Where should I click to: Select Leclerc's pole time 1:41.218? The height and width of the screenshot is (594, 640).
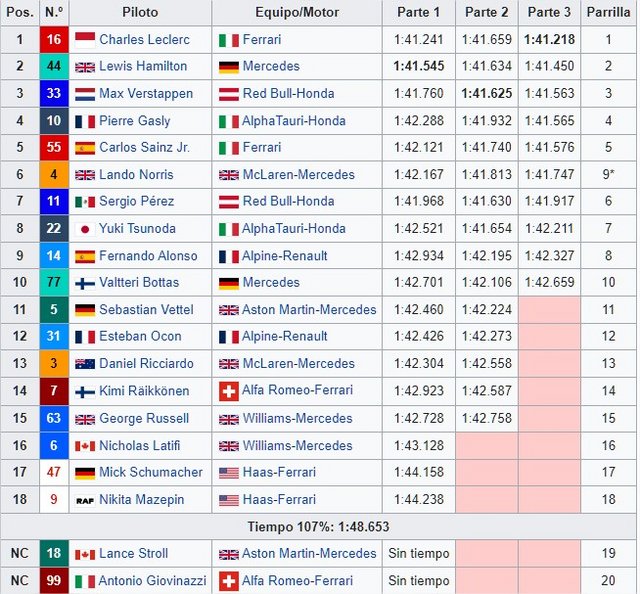549,40
